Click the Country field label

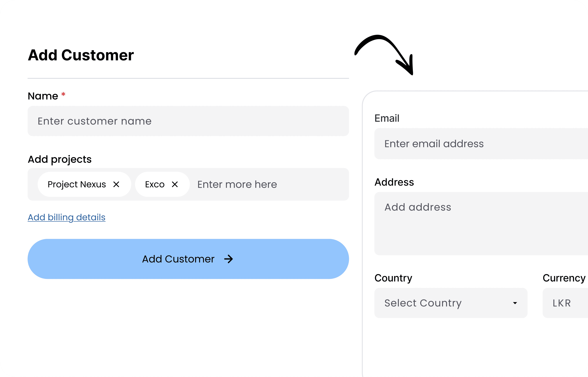click(x=393, y=278)
